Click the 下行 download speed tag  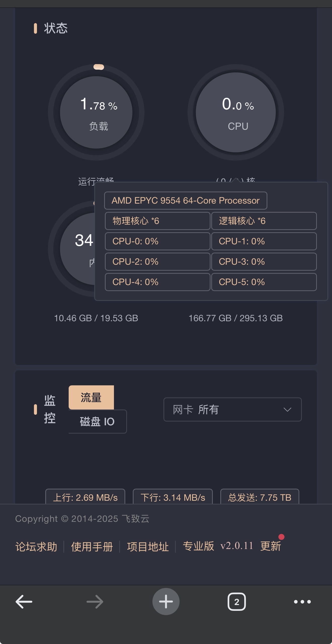pyautogui.click(x=173, y=497)
